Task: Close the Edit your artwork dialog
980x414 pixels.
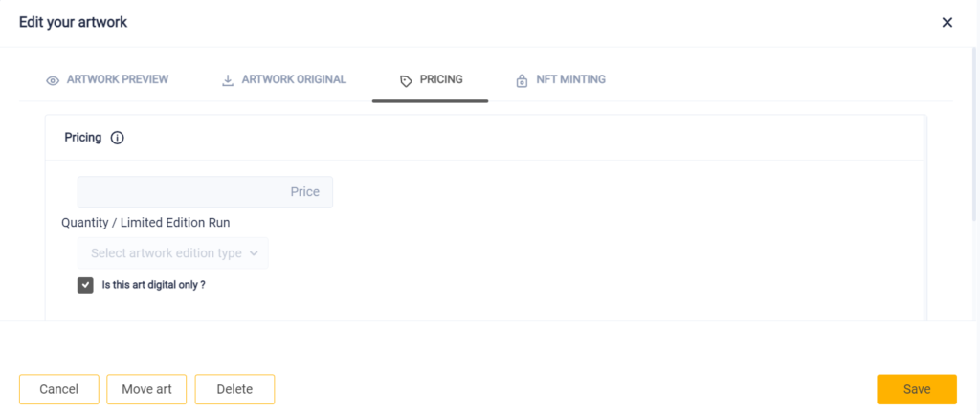Action: [947, 23]
